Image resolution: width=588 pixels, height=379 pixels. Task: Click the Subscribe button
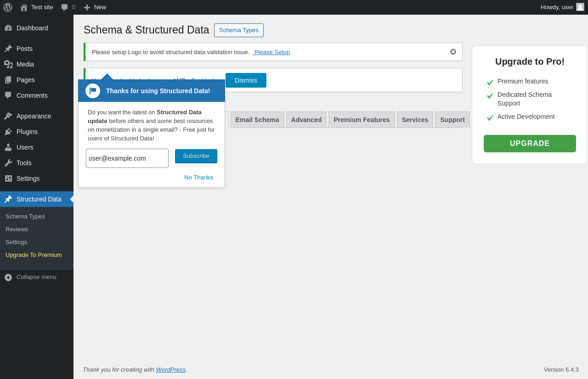click(196, 156)
